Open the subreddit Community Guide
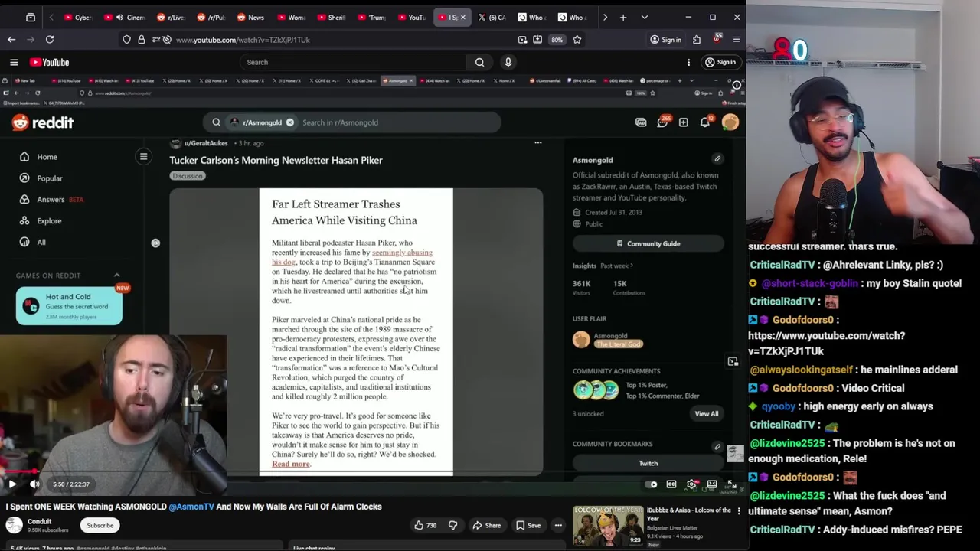 pos(648,243)
